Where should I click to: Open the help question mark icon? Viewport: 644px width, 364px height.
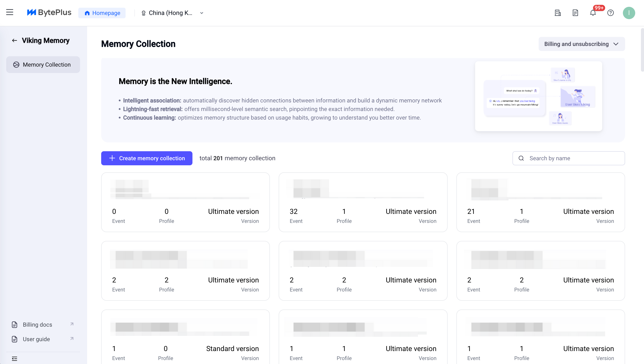(x=610, y=13)
